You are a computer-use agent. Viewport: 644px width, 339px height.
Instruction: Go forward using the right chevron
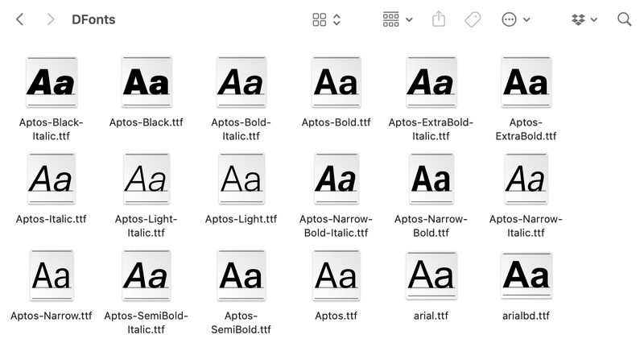click(x=50, y=19)
